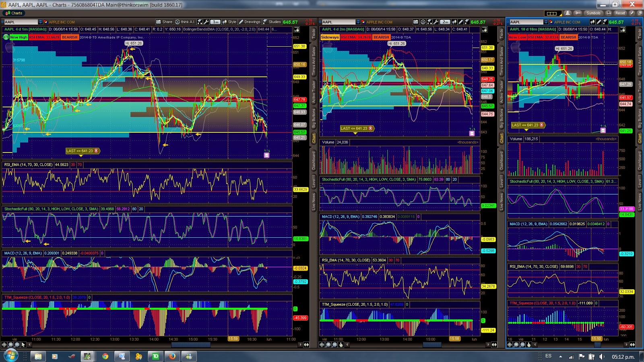644x362 pixels.
Task: Click Windows Start button
Action: 10,356
